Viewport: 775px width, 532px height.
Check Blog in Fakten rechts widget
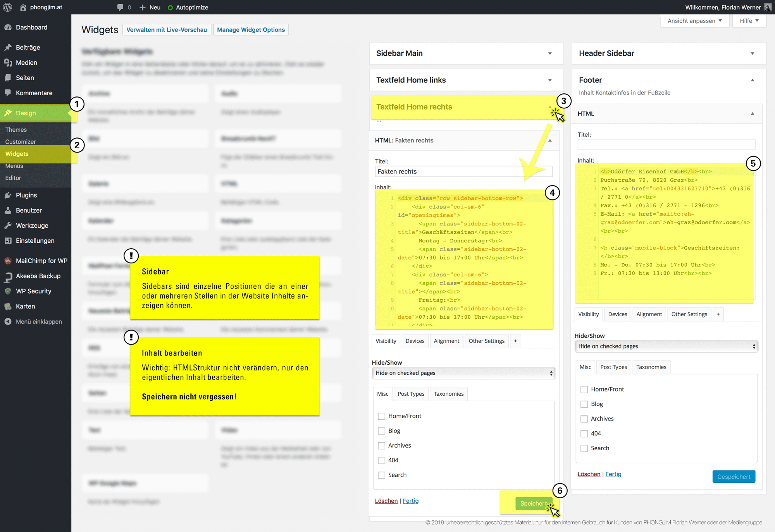(382, 431)
